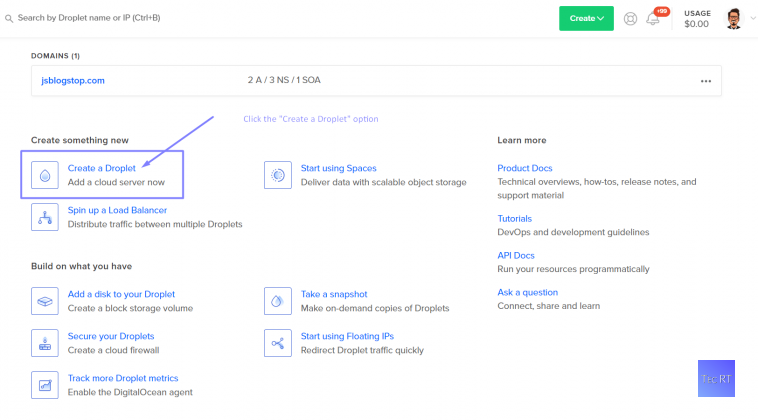Click the Load Balancer network icon
Screen dimensions: 758x420
[x=45, y=217]
